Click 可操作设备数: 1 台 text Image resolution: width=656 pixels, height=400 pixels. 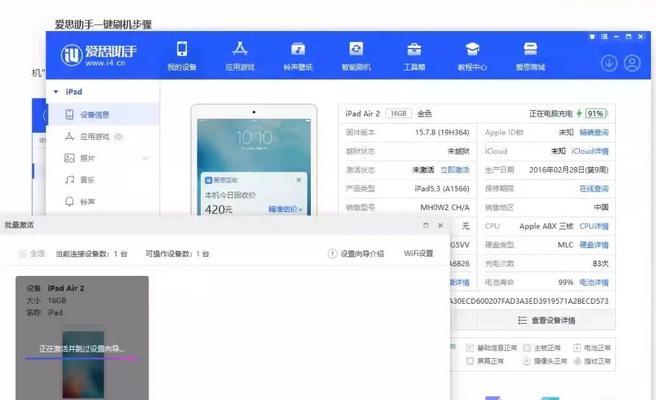177,254
